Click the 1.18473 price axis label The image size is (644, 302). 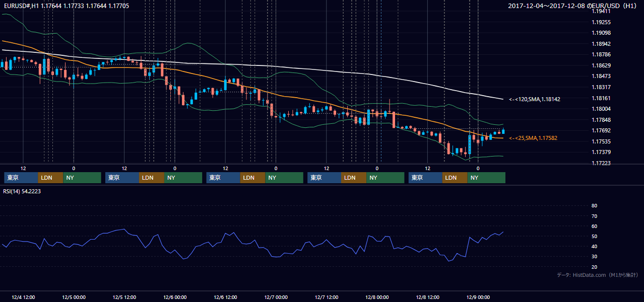click(601, 76)
